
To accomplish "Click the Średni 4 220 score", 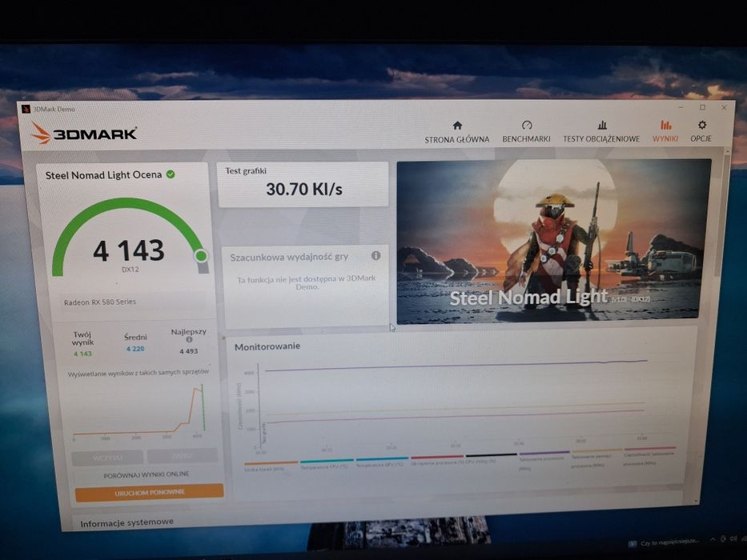I will pyautogui.click(x=135, y=349).
